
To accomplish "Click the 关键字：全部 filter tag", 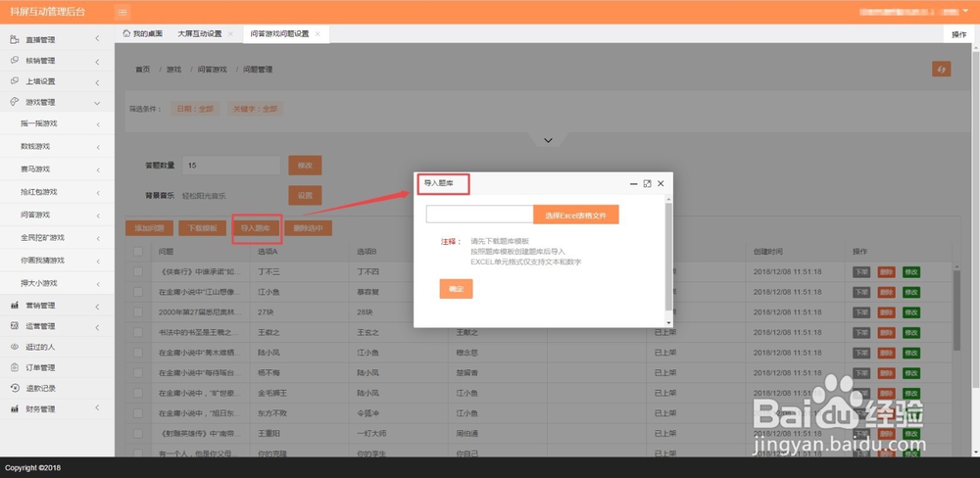I will coord(255,109).
